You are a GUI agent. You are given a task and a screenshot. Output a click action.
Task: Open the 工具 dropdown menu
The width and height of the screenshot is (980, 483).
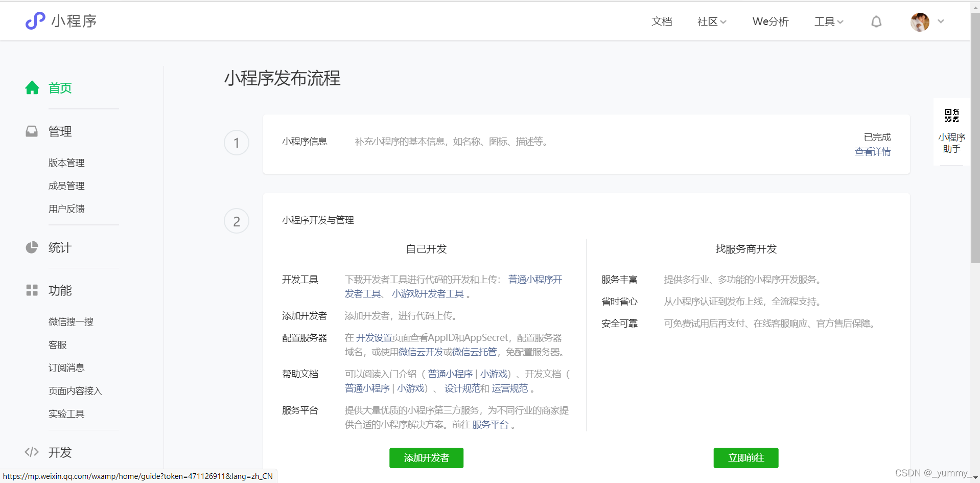pyautogui.click(x=828, y=21)
